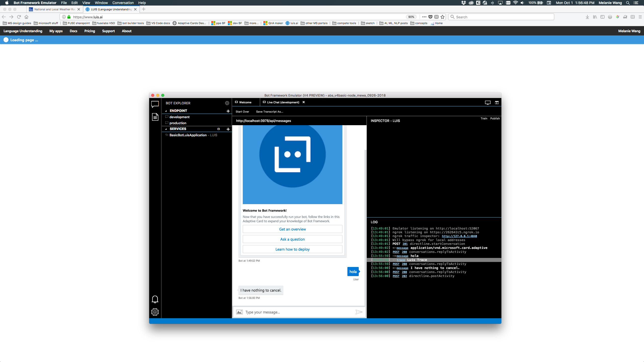Add a new endpoint with plus icon
Screen dimensions: 644x362
tap(228, 111)
